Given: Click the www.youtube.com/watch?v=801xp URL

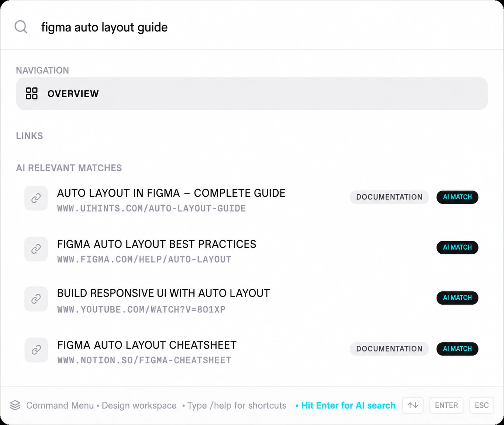Looking at the screenshot, I should coord(141,309).
